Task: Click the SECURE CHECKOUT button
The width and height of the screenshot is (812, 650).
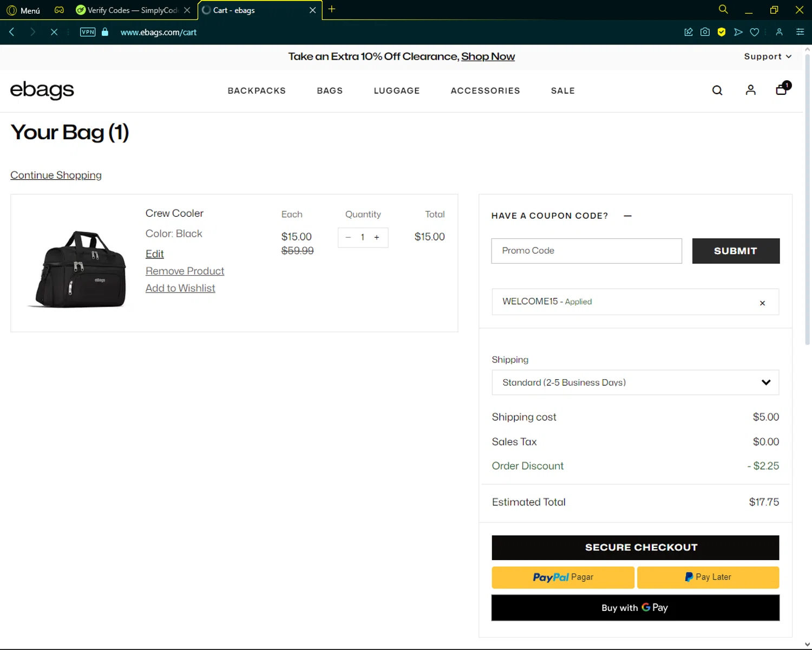Action: pyautogui.click(x=635, y=548)
